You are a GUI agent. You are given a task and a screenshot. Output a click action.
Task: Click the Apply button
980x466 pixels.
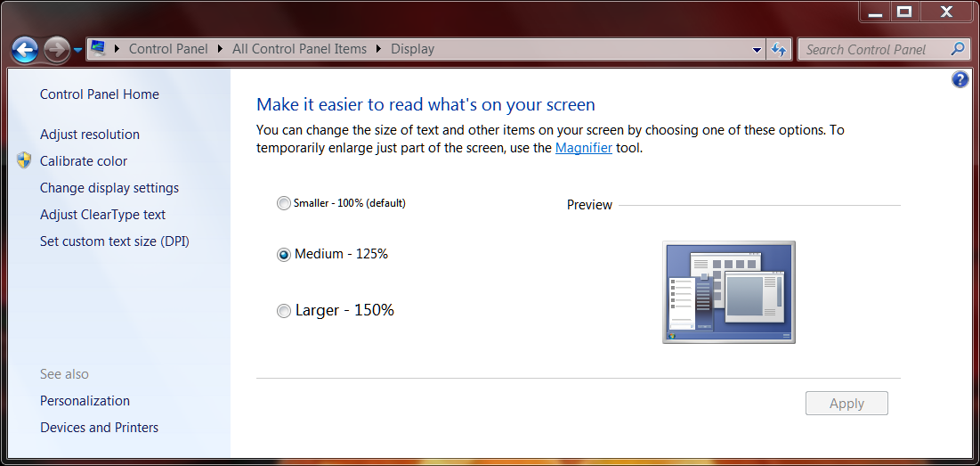click(846, 404)
